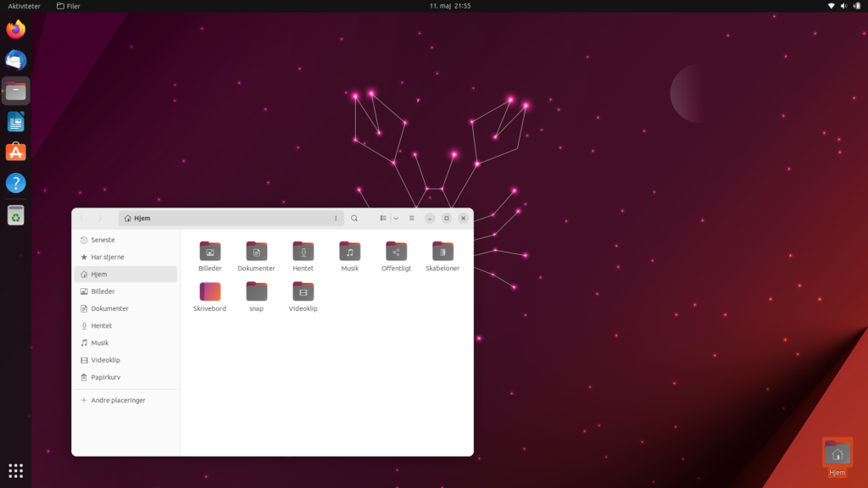Open Ubuntu Software from the dock

(x=15, y=152)
